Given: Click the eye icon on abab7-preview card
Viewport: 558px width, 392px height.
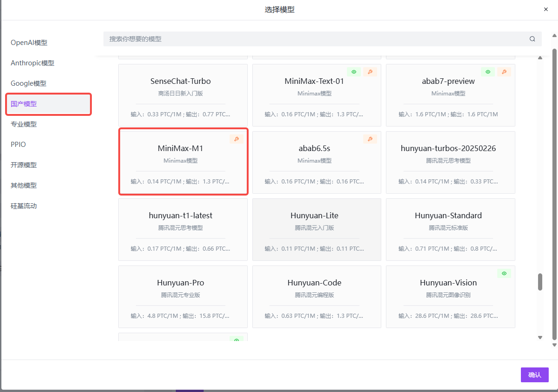Looking at the screenshot, I should point(488,72).
